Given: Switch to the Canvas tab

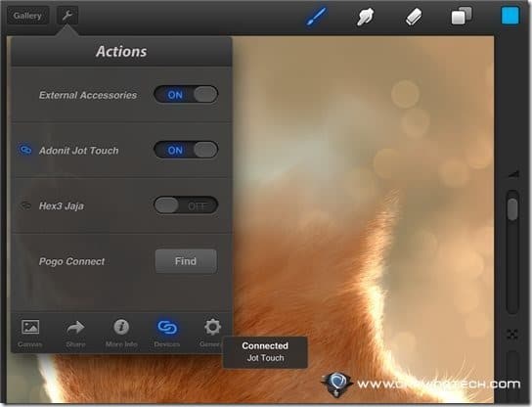Looking at the screenshot, I should point(30,334).
